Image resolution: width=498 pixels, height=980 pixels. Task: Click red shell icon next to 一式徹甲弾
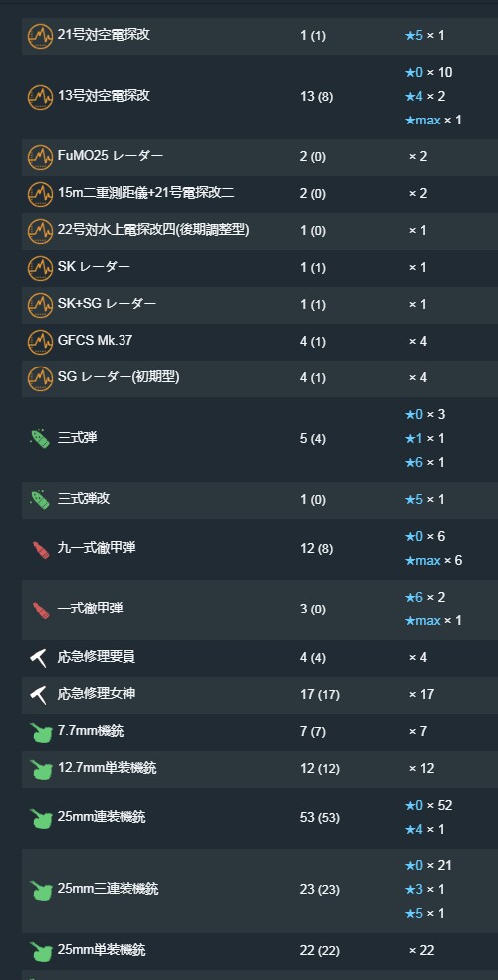pos(40,610)
